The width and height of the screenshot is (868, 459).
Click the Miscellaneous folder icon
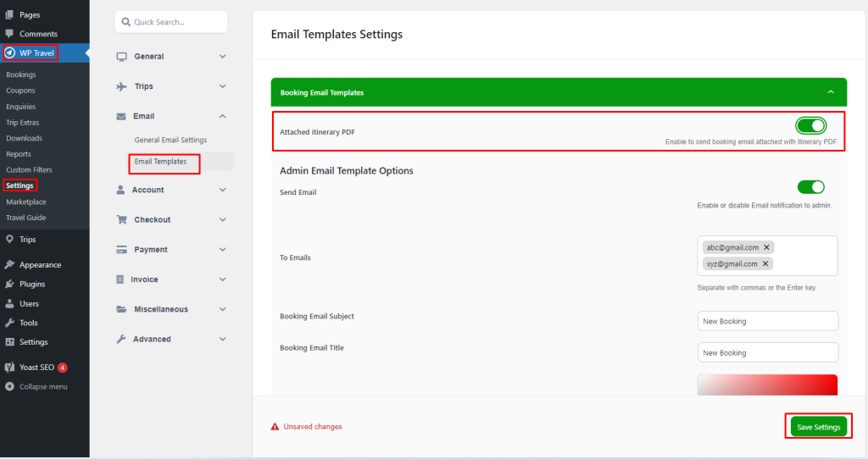(x=122, y=309)
